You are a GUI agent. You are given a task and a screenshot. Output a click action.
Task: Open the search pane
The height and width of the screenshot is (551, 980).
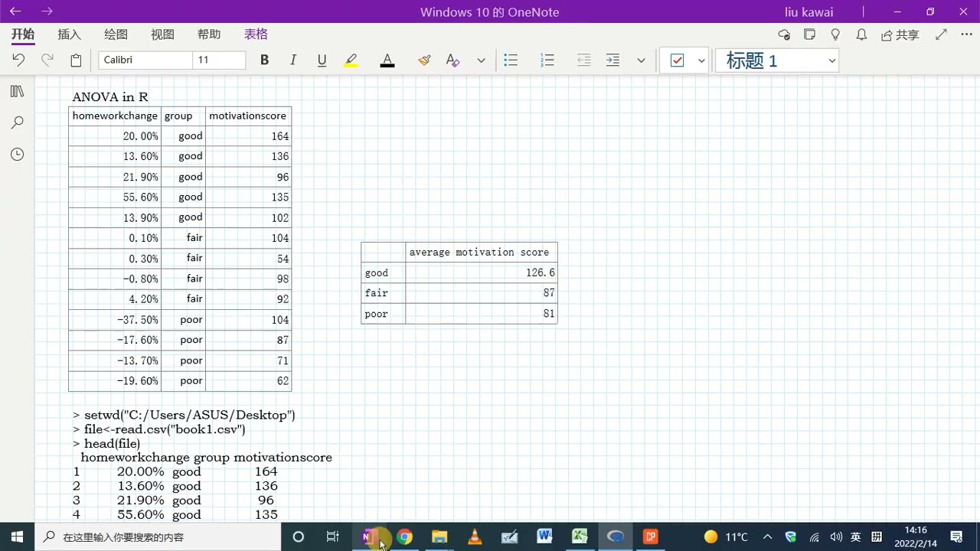(x=18, y=122)
